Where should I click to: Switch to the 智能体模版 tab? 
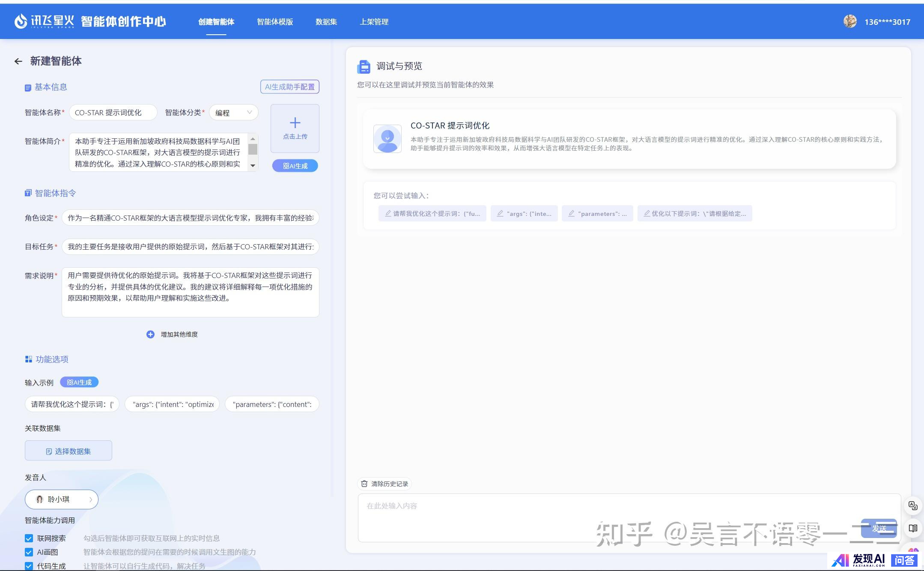click(275, 22)
